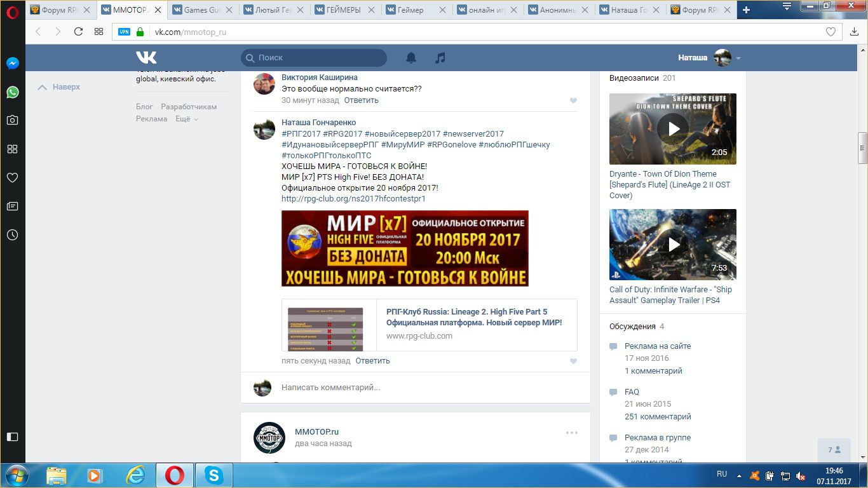
Task: Expand the Ещё footer menu
Action: pos(187,119)
